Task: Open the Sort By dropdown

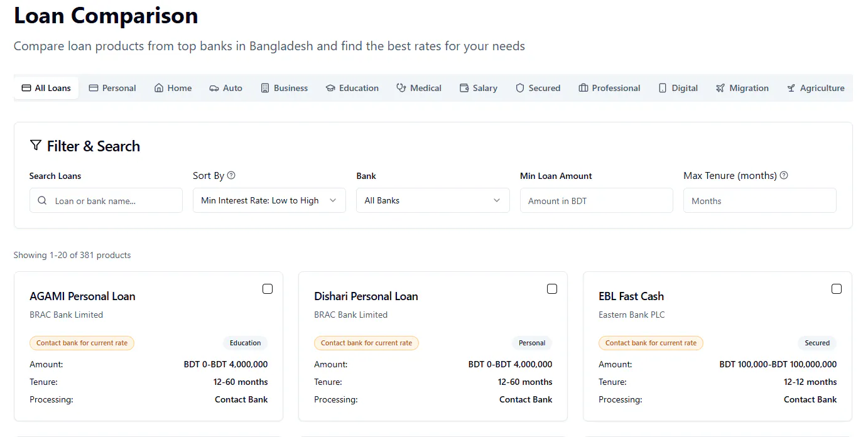Action: [x=269, y=200]
